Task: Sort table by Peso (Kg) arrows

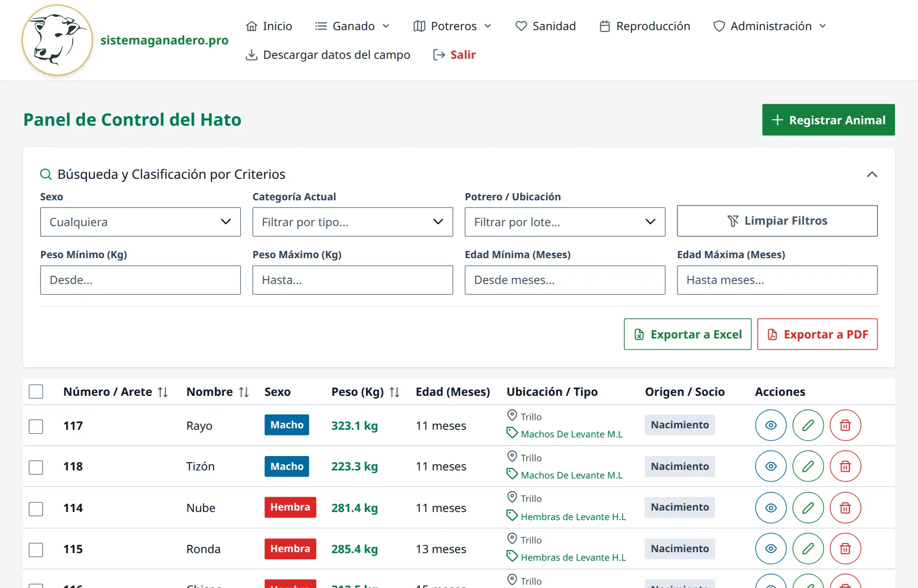Action: (394, 392)
